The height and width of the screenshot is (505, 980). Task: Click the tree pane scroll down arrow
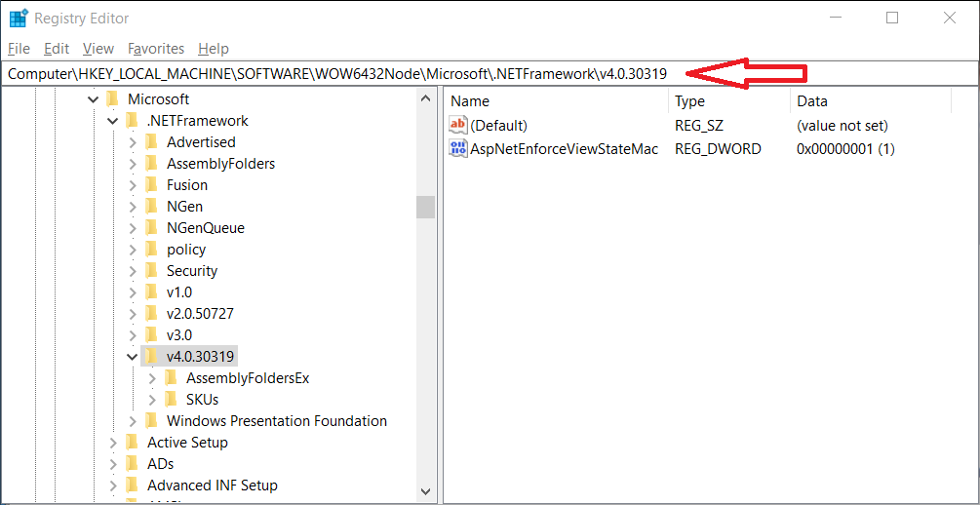(425, 491)
